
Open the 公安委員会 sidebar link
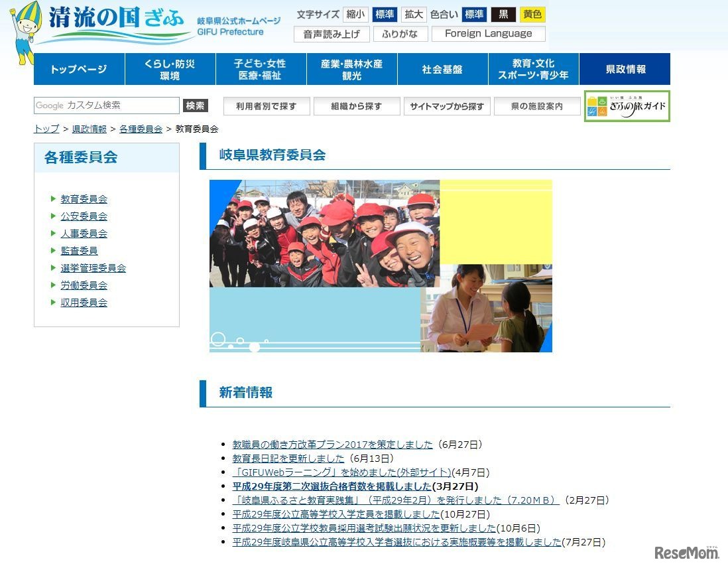84,216
